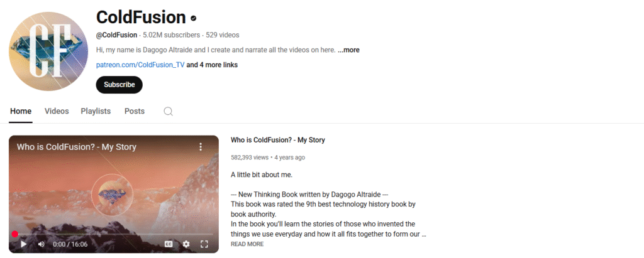This screenshot has width=644, height=258.
Task: Mute the video with speaker icon
Action: (41, 244)
